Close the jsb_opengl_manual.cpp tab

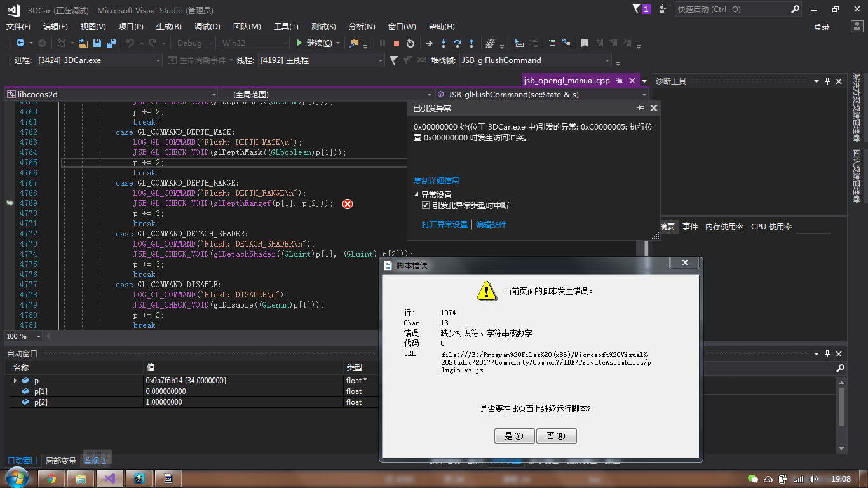(x=632, y=81)
